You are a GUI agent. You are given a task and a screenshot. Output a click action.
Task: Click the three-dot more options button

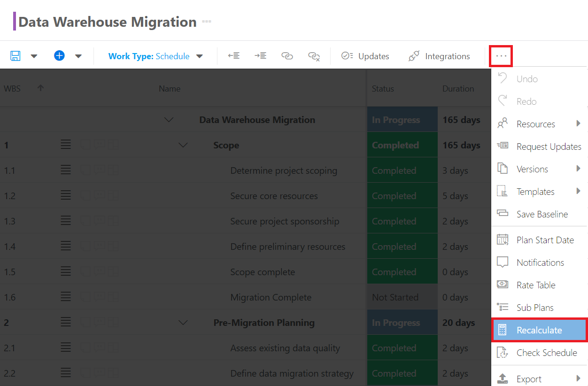tap(501, 56)
